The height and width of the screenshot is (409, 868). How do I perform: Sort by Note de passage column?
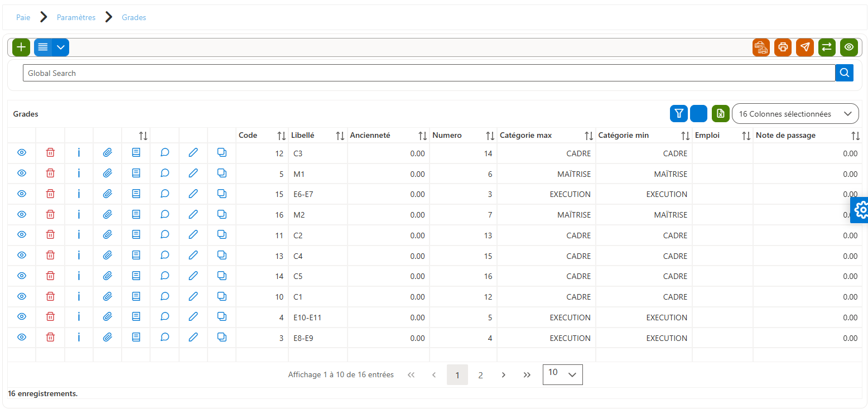point(855,136)
